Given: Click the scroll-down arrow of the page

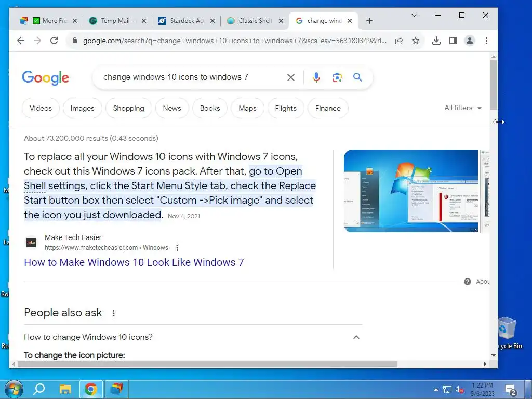Looking at the screenshot, I should [494, 355].
